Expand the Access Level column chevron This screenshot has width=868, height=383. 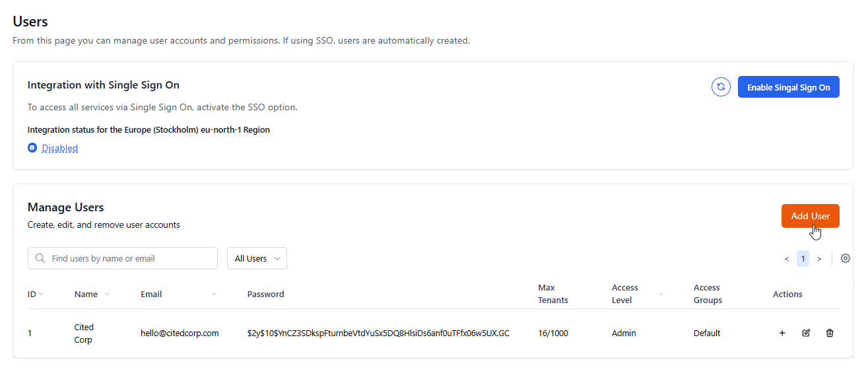[x=661, y=294]
